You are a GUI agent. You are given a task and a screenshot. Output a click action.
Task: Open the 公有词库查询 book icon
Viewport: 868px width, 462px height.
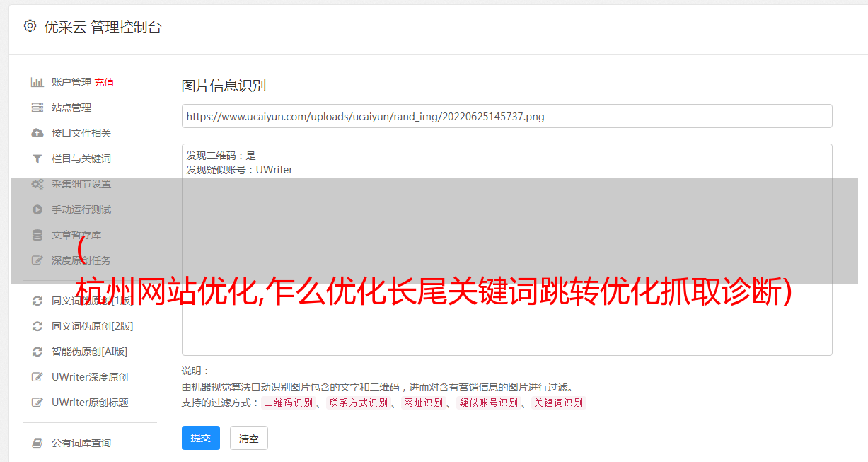coord(37,443)
